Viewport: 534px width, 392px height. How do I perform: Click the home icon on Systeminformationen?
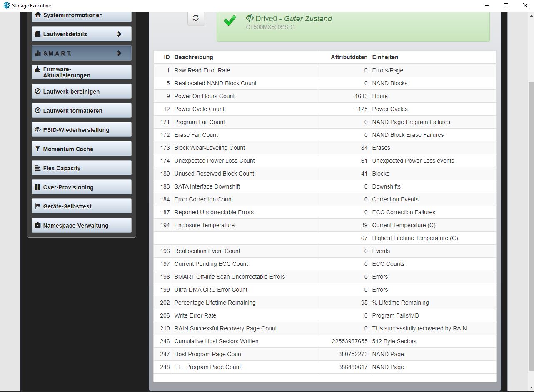pyautogui.click(x=38, y=15)
